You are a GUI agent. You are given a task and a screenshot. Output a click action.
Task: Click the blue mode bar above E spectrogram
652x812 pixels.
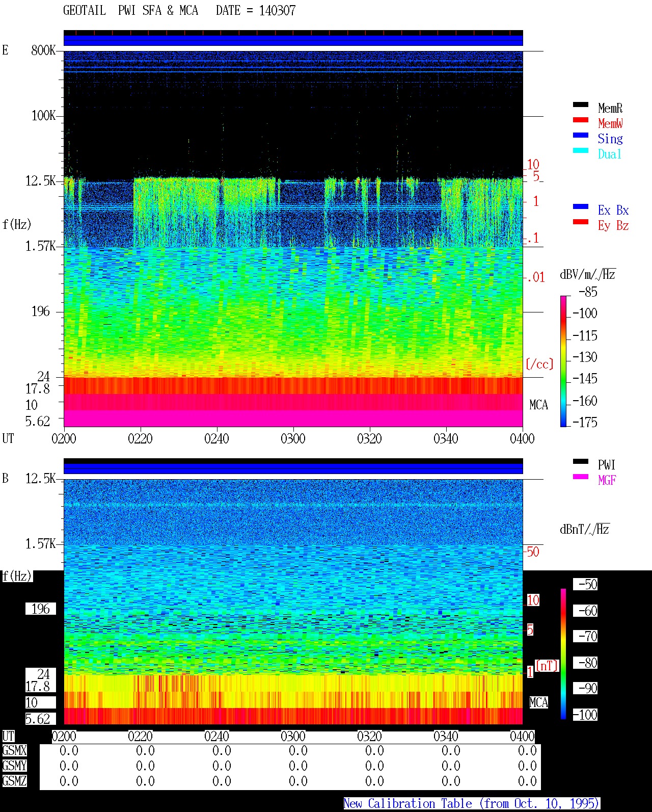(293, 40)
